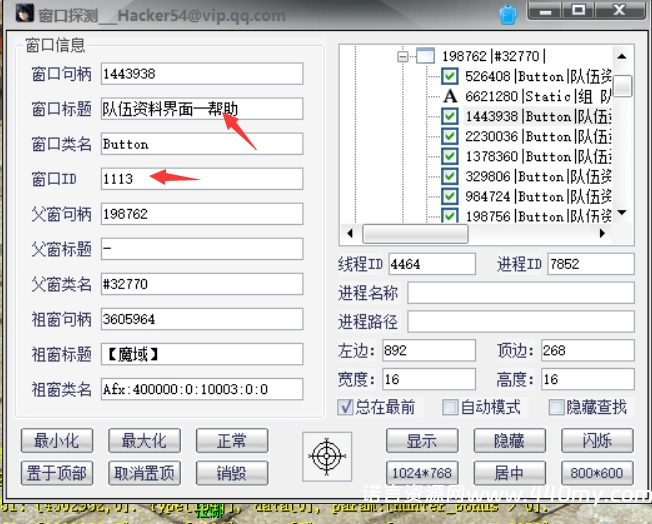Click the tree's scroll down arrow

[x=622, y=213]
